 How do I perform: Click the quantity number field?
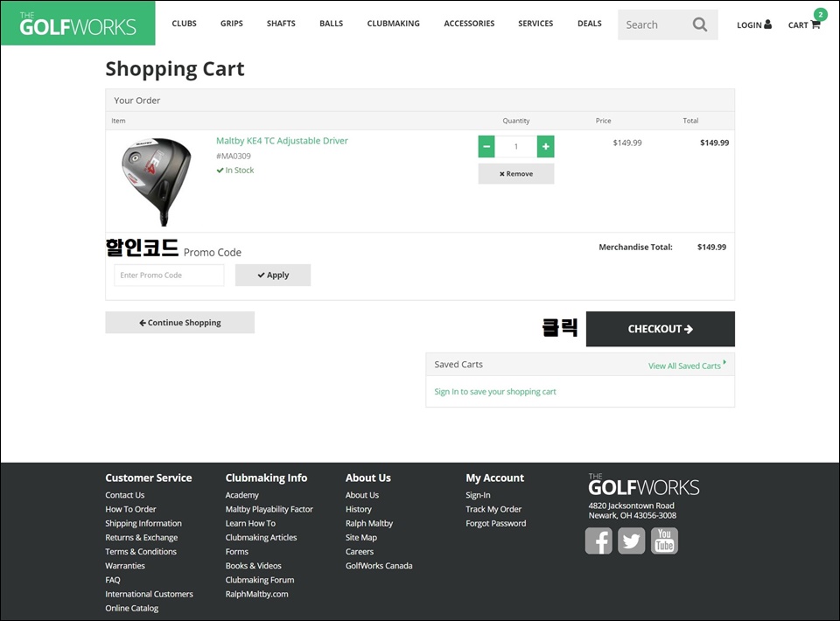[516, 146]
